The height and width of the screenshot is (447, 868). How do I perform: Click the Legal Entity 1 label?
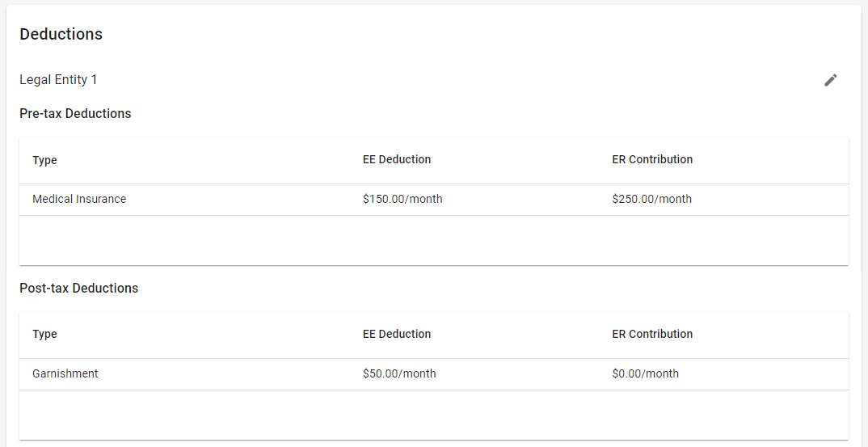(x=58, y=80)
